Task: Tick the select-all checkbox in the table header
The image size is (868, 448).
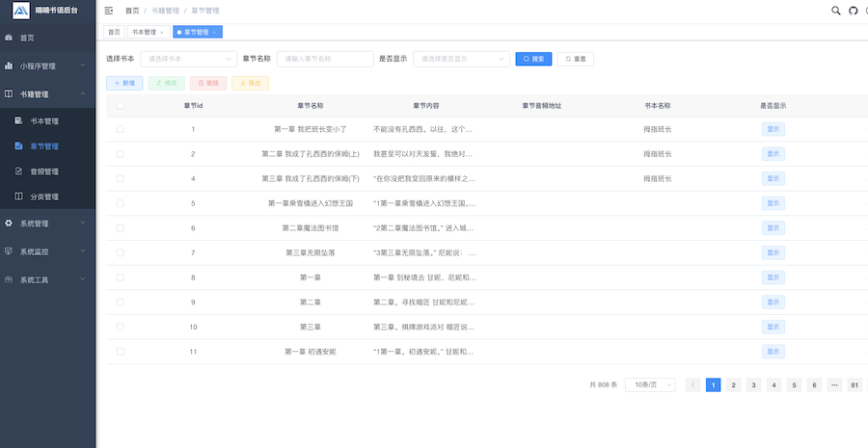Action: pyautogui.click(x=121, y=105)
